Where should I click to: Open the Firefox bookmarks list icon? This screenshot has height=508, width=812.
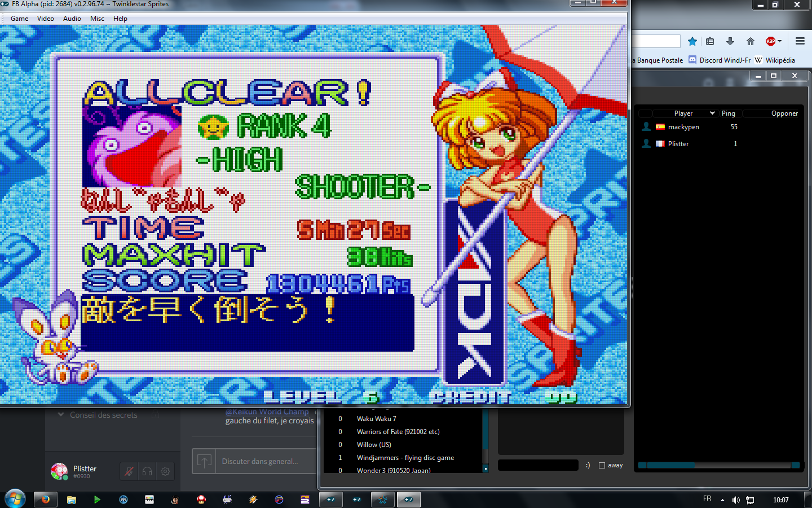(x=710, y=41)
